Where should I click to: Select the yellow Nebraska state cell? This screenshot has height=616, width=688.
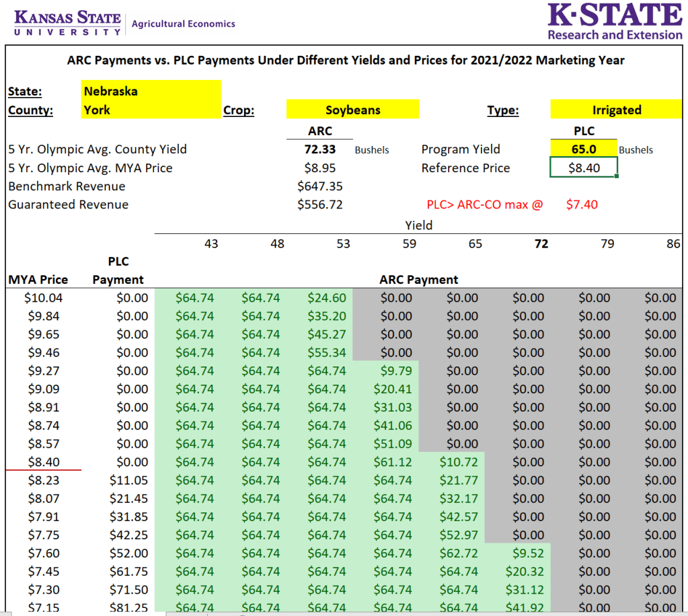tap(151, 91)
